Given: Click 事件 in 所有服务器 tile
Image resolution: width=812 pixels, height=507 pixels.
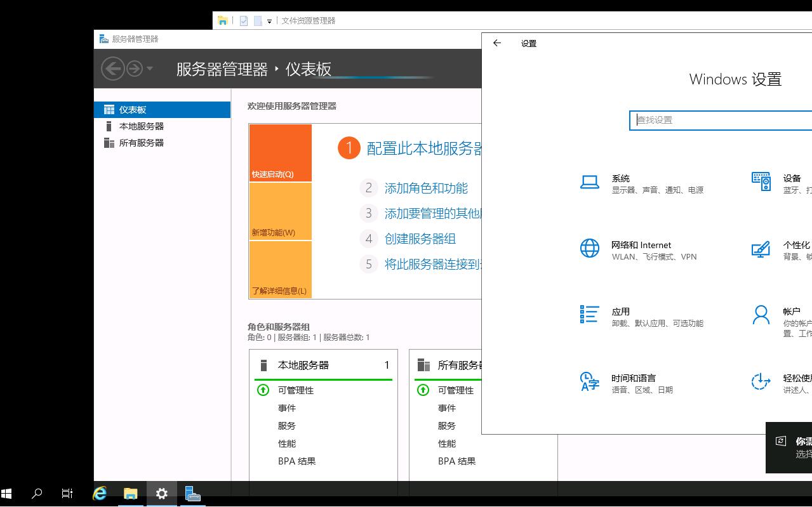Looking at the screenshot, I should coord(447,408).
